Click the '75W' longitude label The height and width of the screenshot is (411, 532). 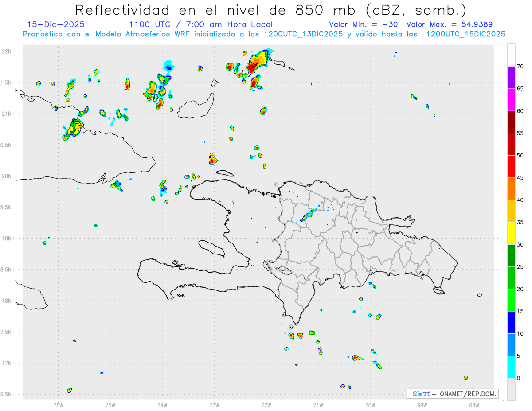[110, 405]
